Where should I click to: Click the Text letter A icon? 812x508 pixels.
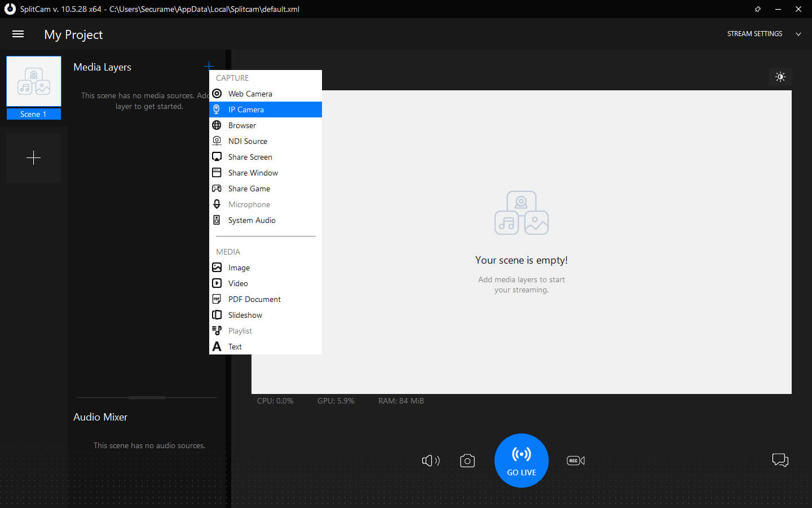(x=217, y=347)
